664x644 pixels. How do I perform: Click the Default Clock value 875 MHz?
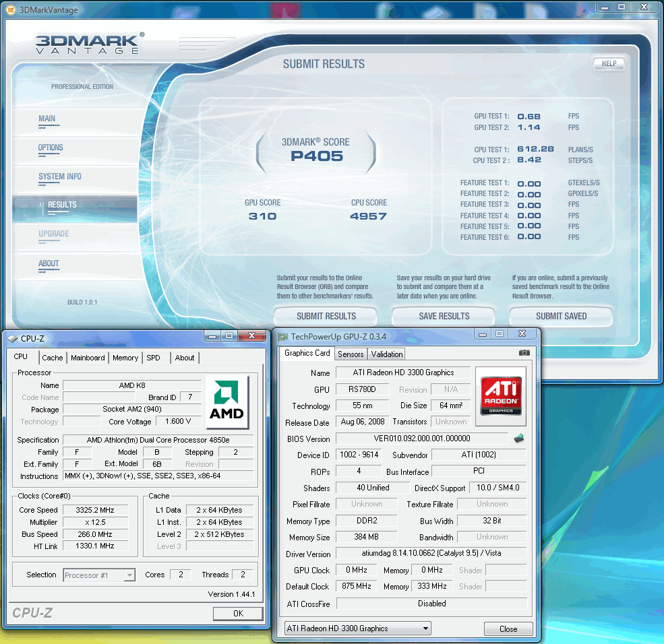pos(357,586)
